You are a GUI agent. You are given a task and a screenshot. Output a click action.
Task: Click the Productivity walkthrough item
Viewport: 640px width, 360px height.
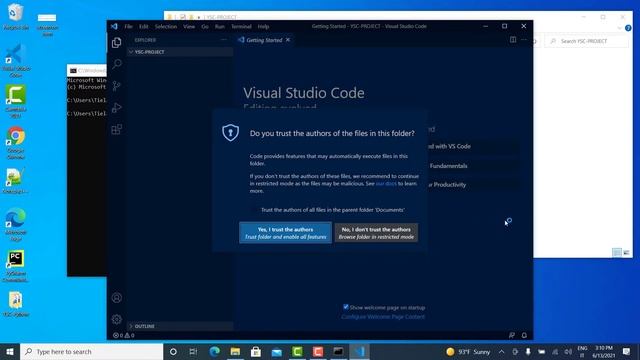pyautogui.click(x=473, y=184)
